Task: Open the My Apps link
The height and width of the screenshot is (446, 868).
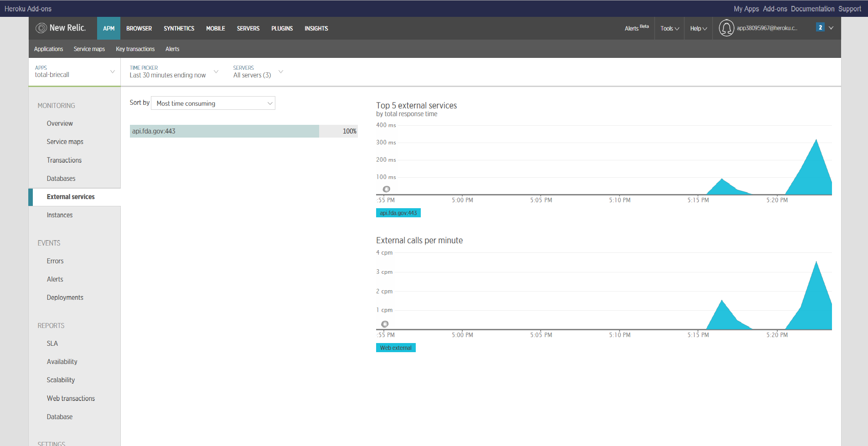Action: click(746, 9)
